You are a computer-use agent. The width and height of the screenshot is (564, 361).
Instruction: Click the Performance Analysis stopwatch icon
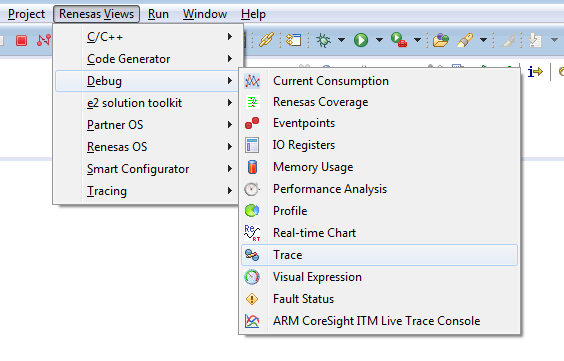click(252, 189)
